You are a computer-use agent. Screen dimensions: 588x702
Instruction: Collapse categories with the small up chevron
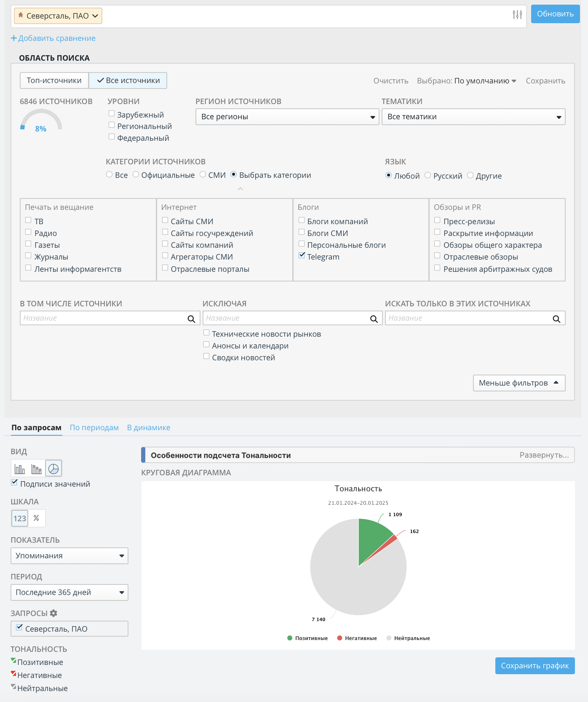tap(241, 189)
